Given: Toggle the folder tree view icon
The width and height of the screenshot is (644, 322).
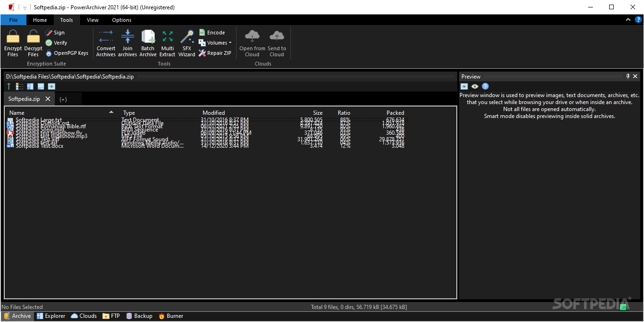Looking at the screenshot, I should tap(20, 86).
